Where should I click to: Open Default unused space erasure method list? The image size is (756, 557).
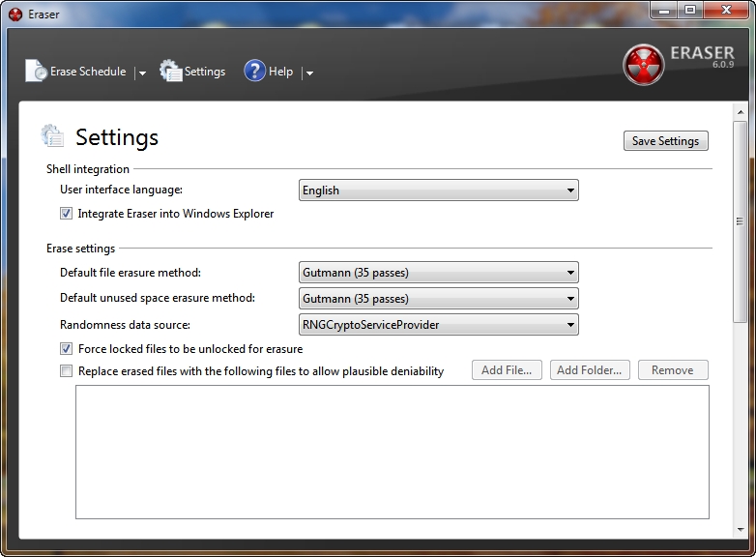click(439, 299)
